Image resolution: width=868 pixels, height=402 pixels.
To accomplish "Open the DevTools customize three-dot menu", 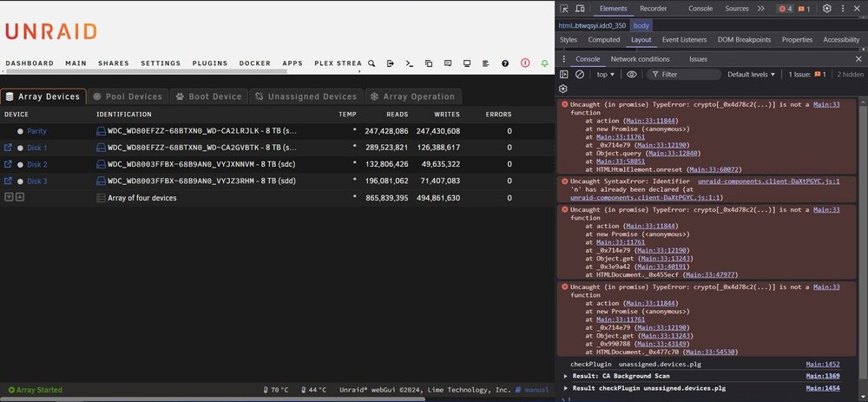I will [x=845, y=9].
